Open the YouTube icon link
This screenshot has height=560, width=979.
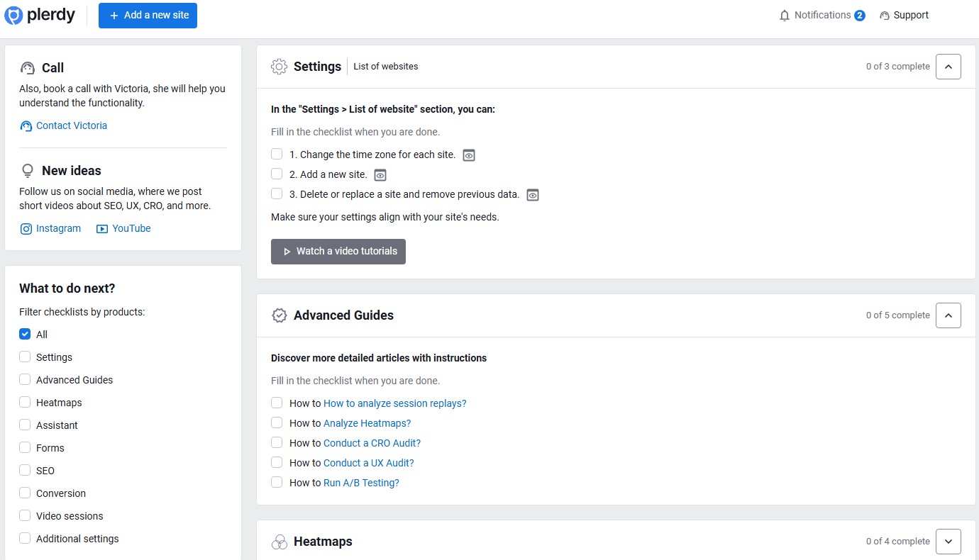pyautogui.click(x=103, y=228)
